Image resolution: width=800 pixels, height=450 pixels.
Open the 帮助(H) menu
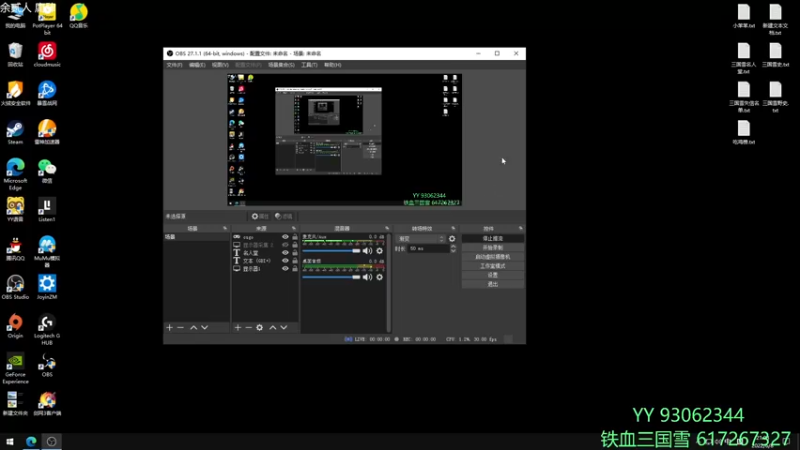pyautogui.click(x=333, y=65)
